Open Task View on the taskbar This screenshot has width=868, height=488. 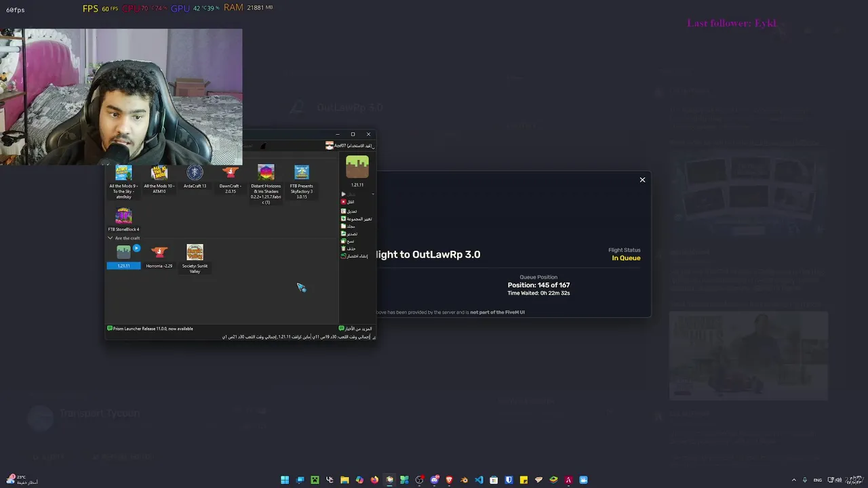click(x=300, y=480)
